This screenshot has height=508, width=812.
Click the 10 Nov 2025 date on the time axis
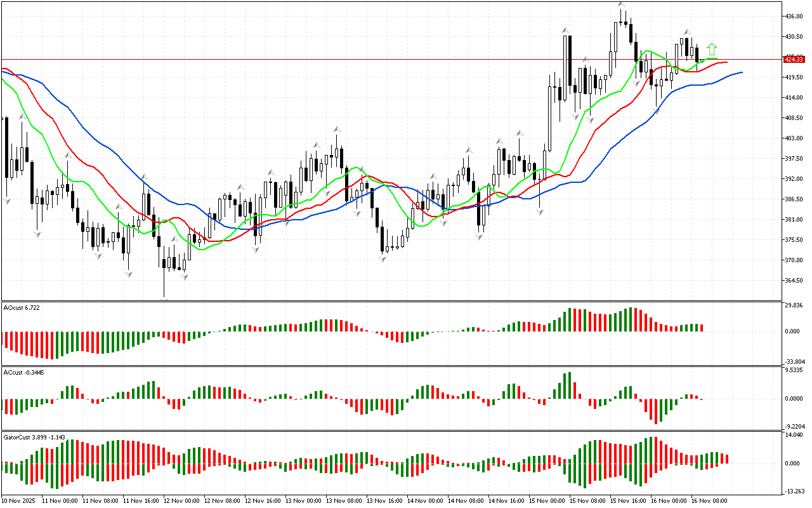pyautogui.click(x=20, y=501)
